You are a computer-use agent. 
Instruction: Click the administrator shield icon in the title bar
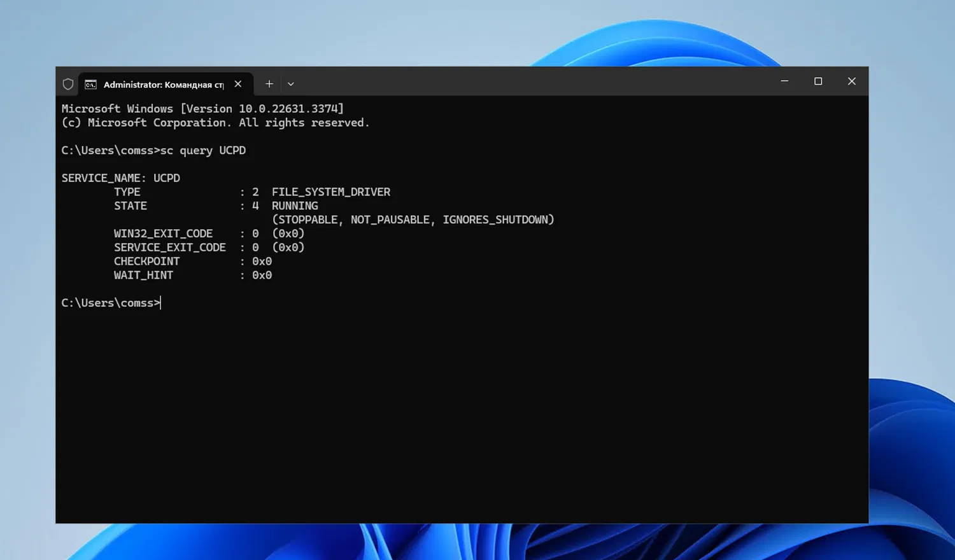point(68,84)
